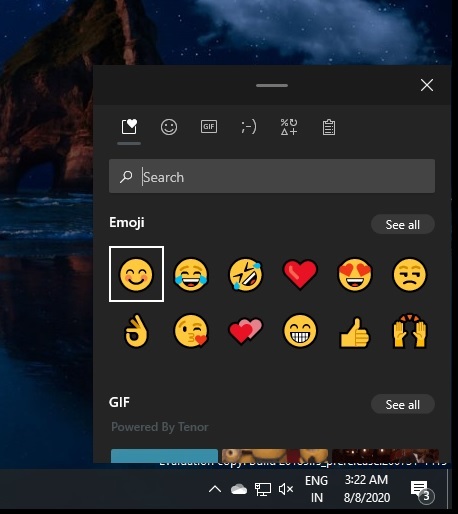Insert the rolling on floor laughing emoji
Image resolution: width=458 pixels, height=514 pixels.
click(x=246, y=274)
